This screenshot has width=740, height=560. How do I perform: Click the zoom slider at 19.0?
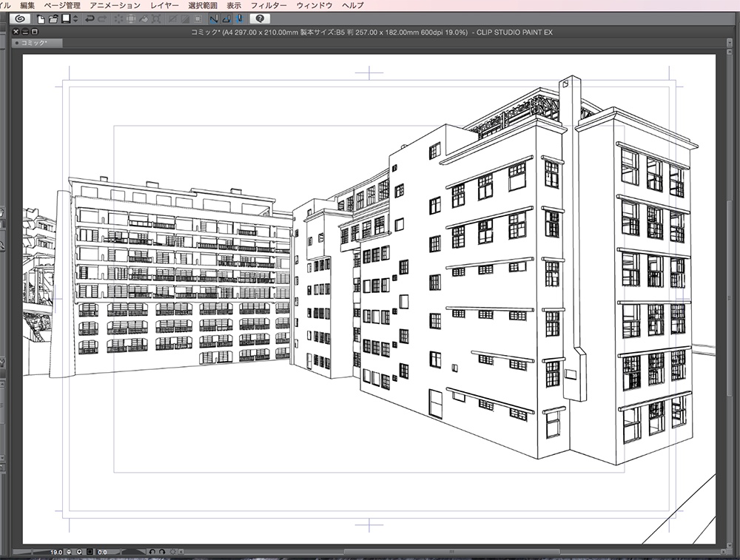[x=38, y=552]
